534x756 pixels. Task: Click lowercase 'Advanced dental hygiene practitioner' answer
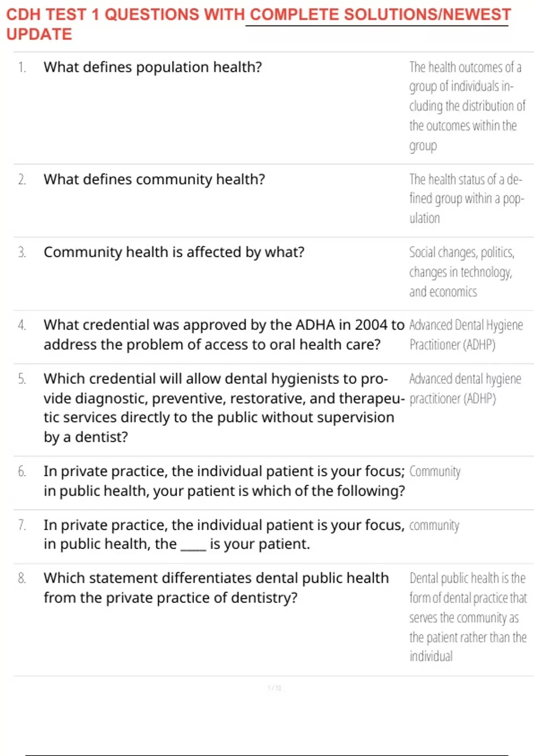(x=465, y=389)
